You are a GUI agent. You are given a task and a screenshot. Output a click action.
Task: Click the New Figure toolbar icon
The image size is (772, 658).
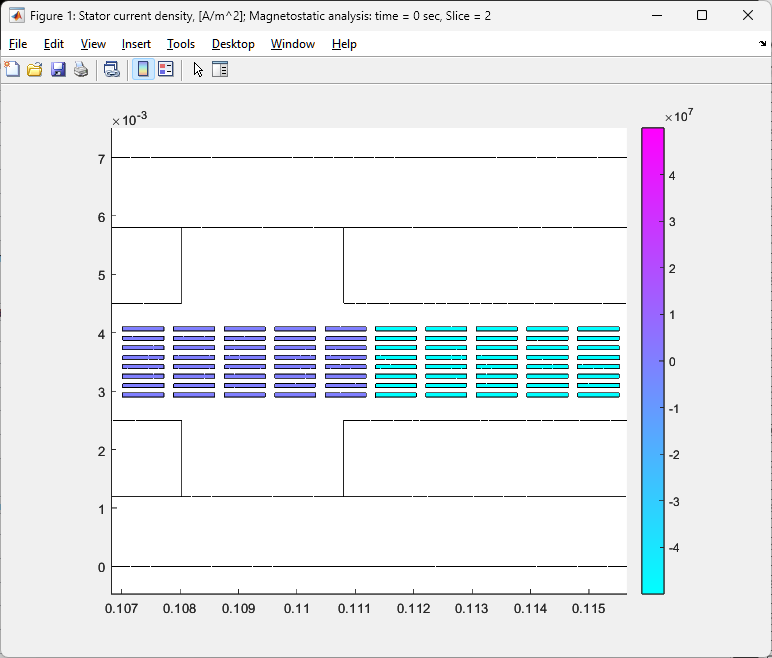(12, 69)
